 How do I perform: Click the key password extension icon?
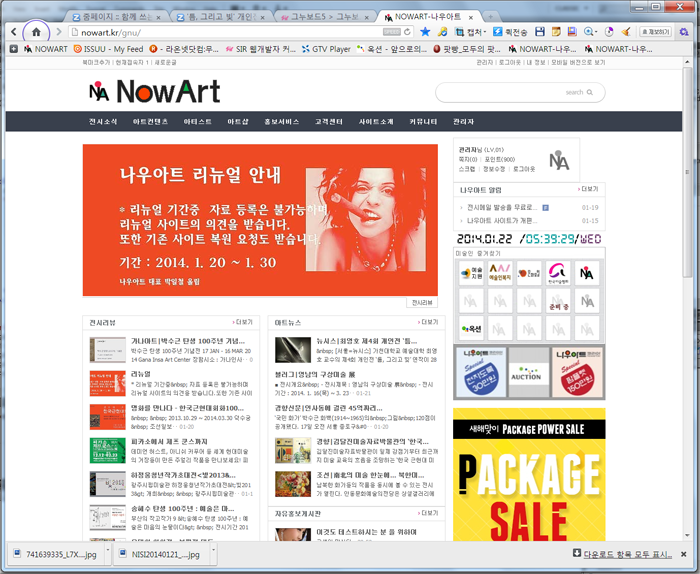click(x=442, y=32)
